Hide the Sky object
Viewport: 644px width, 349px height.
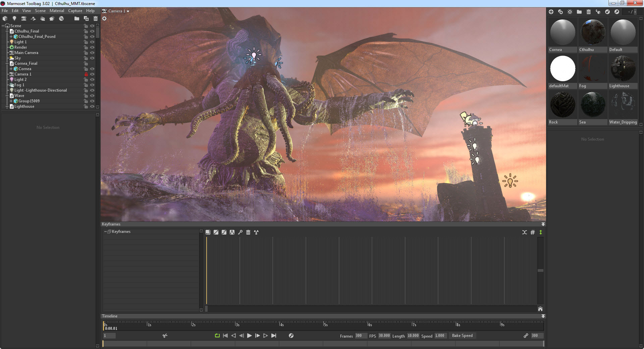[x=92, y=58]
